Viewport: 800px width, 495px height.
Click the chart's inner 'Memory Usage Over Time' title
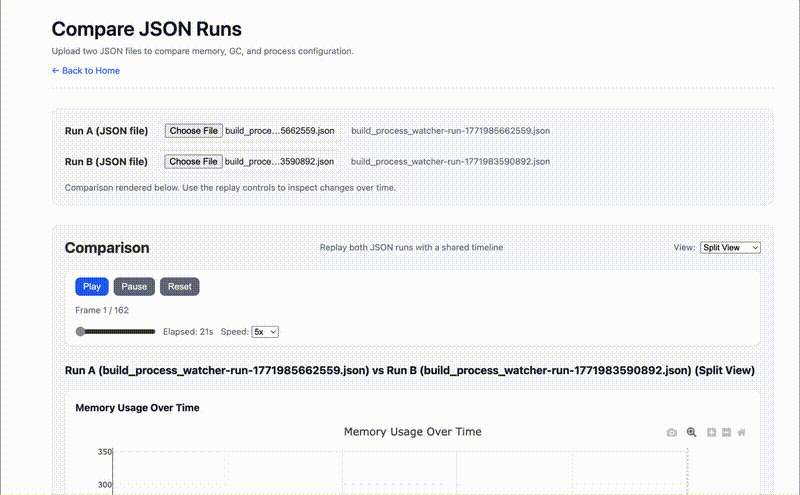click(x=412, y=432)
